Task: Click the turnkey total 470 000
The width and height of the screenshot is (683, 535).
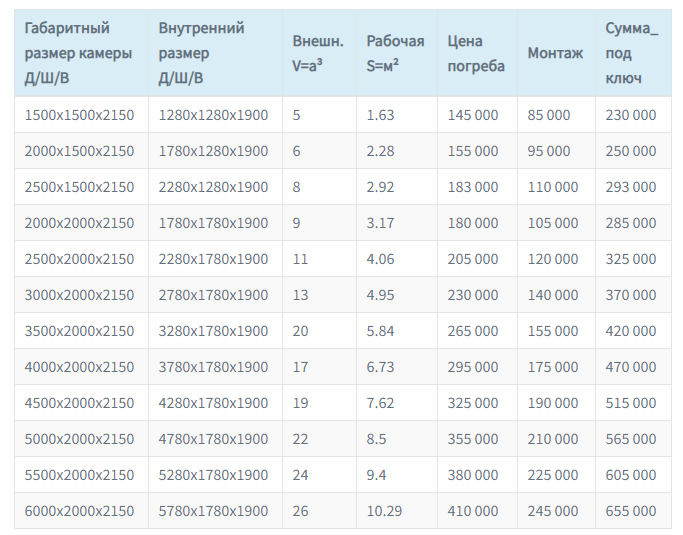Action: coord(630,367)
